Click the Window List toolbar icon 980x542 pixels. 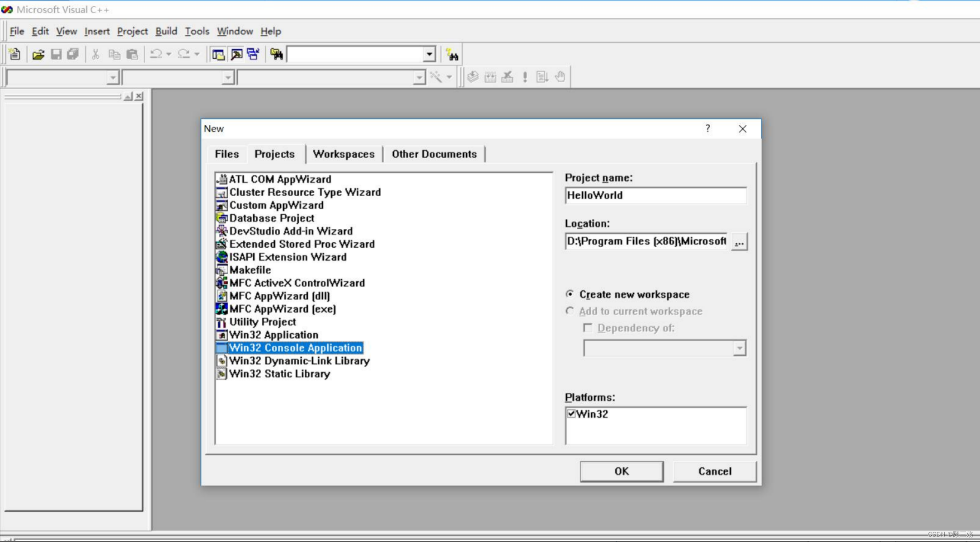coord(253,55)
